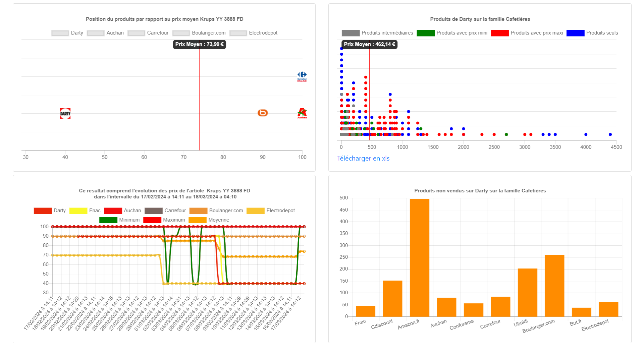The height and width of the screenshot is (362, 644).
Task: Click the Cdiscount bar
Action: click(392, 299)
